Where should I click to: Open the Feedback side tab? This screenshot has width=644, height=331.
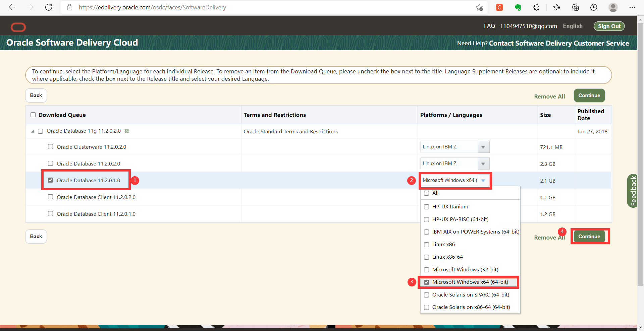point(632,191)
